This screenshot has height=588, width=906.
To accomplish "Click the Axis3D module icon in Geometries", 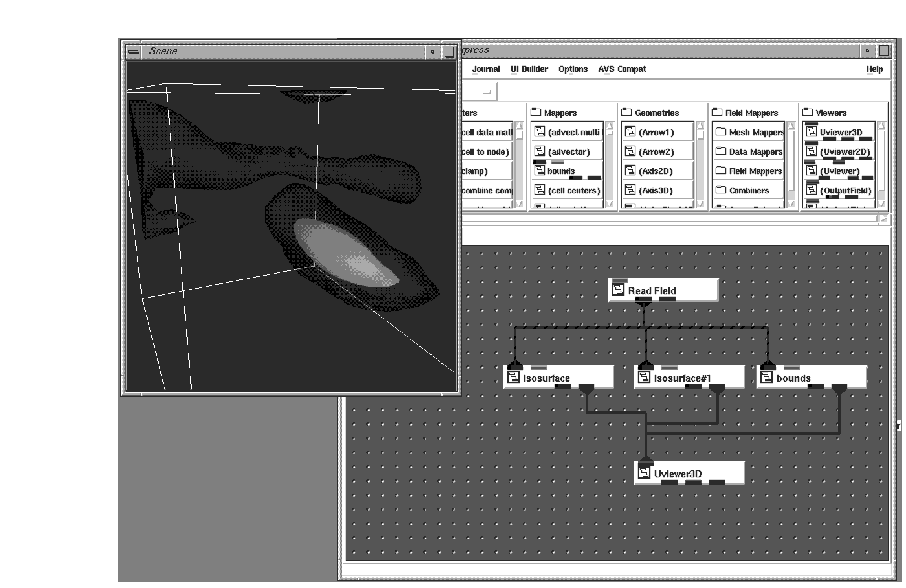I will [630, 191].
